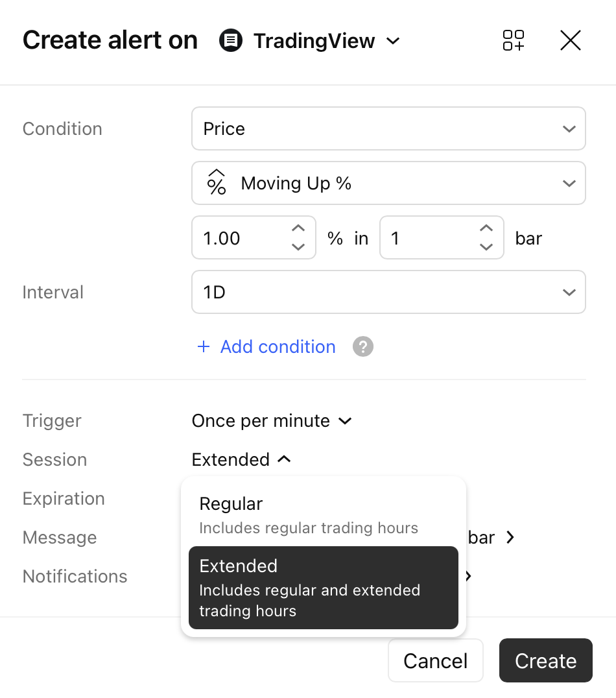This screenshot has width=616, height=698.
Task: Click the Create button
Action: pyautogui.click(x=546, y=660)
